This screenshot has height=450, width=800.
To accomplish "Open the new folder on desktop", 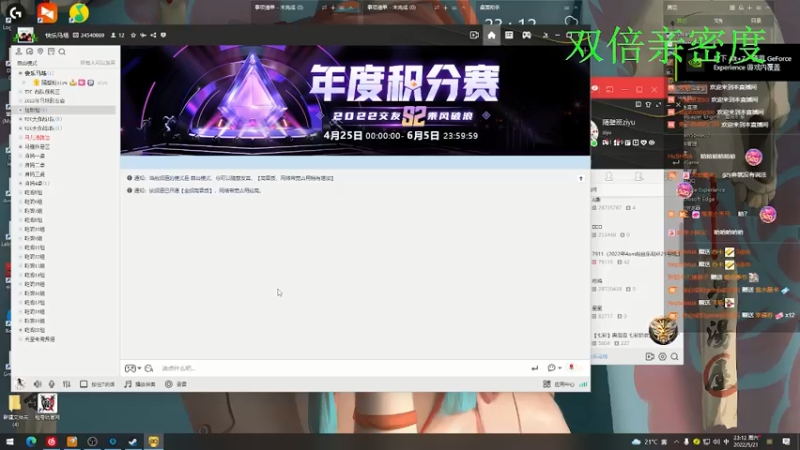I will tap(14, 408).
